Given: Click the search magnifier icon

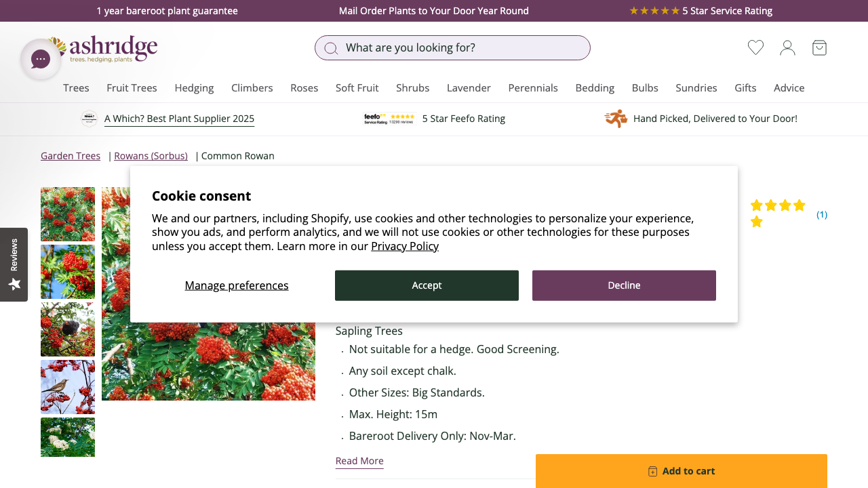Looking at the screenshot, I should [x=331, y=47].
